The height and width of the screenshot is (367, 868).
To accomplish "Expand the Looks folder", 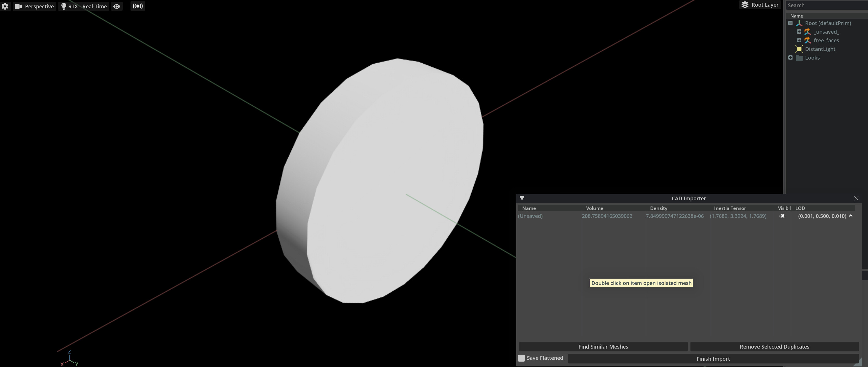I will pyautogui.click(x=791, y=57).
